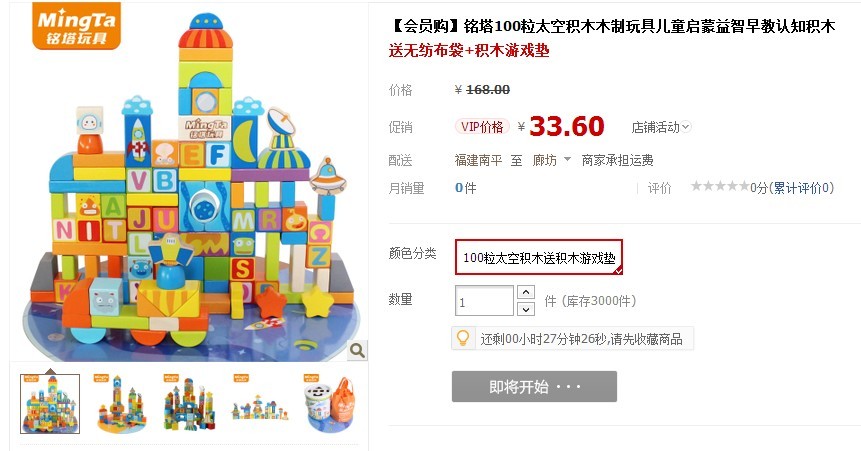Expand the 店铺活动 dropdown
Viewport: 861px width, 451px height.
tap(661, 127)
